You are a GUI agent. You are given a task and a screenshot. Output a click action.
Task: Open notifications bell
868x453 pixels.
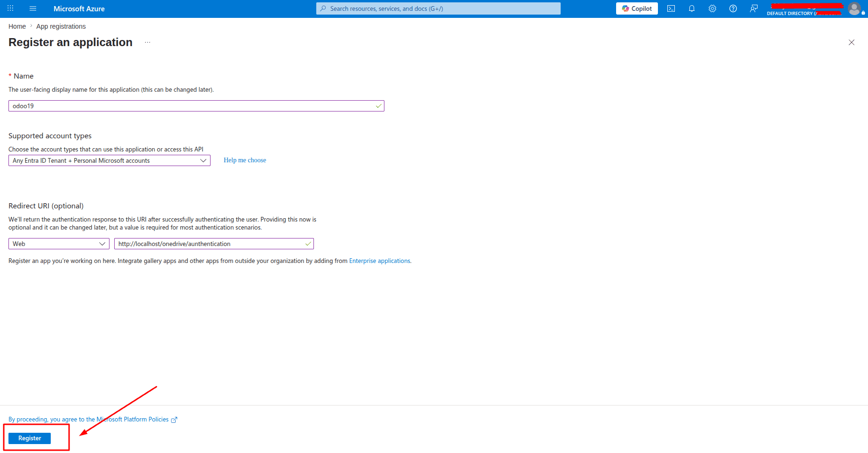pos(692,8)
